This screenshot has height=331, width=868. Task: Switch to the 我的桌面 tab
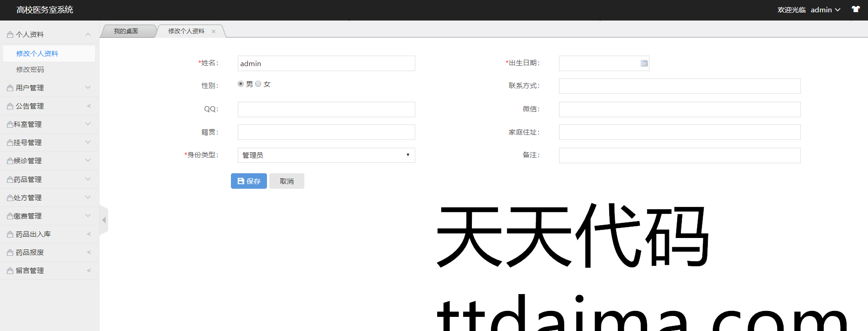click(x=126, y=31)
